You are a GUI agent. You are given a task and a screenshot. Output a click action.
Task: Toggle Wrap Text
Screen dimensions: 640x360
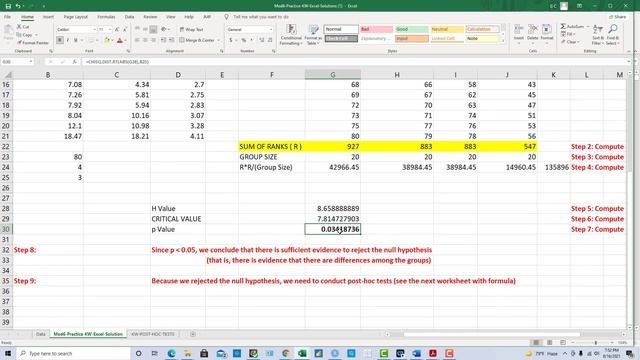point(191,29)
